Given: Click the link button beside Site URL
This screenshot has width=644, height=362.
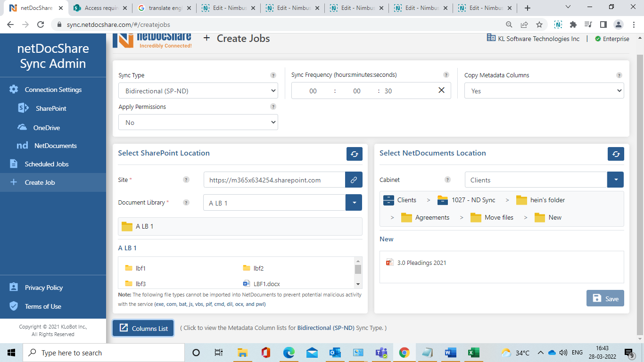Looking at the screenshot, I should click(x=354, y=180).
